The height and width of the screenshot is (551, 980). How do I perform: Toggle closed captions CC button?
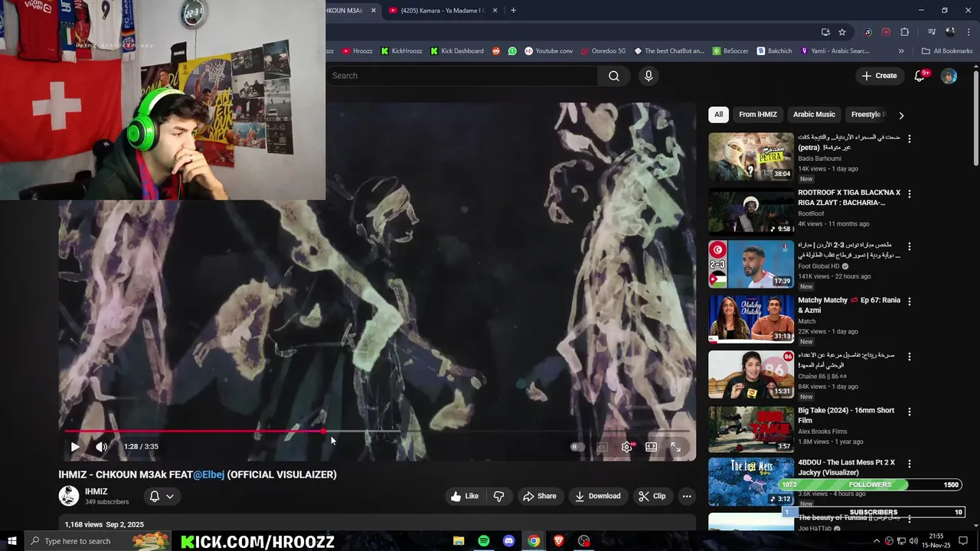point(603,447)
